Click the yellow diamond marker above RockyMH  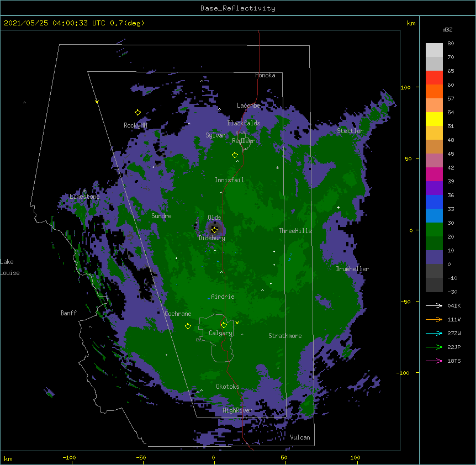pos(137,113)
